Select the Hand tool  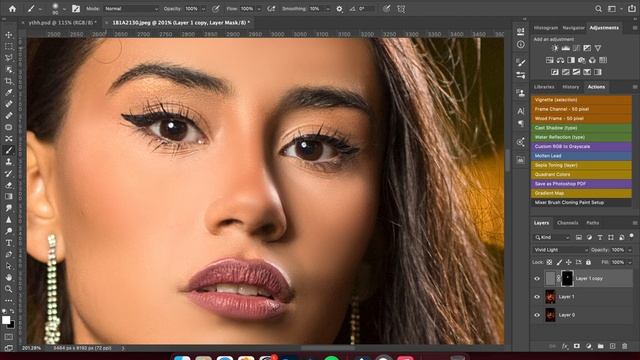[9, 278]
